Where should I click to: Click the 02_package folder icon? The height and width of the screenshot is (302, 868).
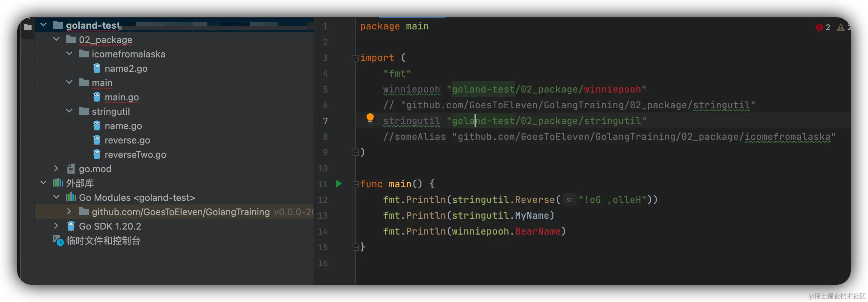click(71, 39)
